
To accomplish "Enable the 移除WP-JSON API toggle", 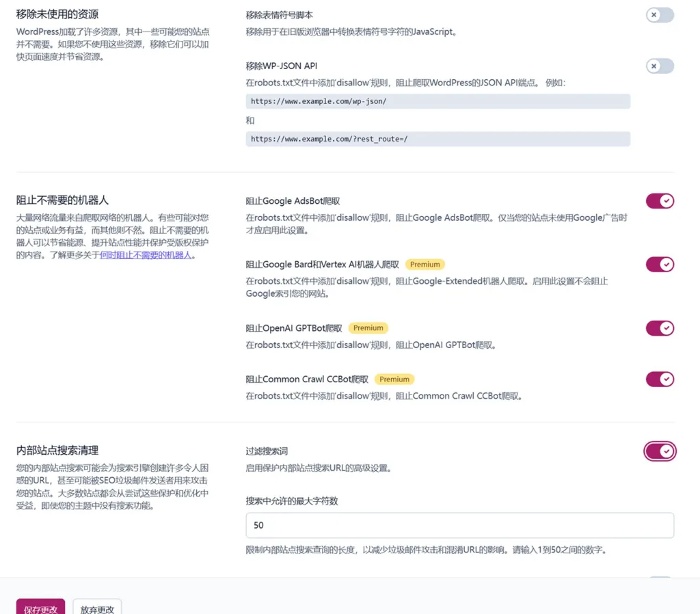I will 659,66.
